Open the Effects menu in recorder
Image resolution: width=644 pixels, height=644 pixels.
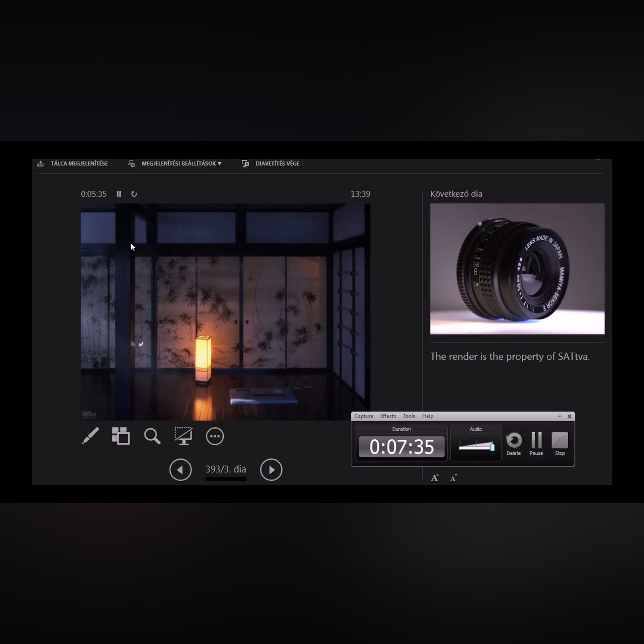click(x=388, y=416)
